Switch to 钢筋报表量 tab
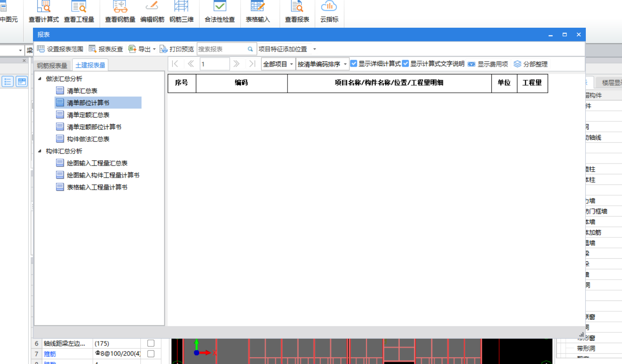 coord(52,65)
